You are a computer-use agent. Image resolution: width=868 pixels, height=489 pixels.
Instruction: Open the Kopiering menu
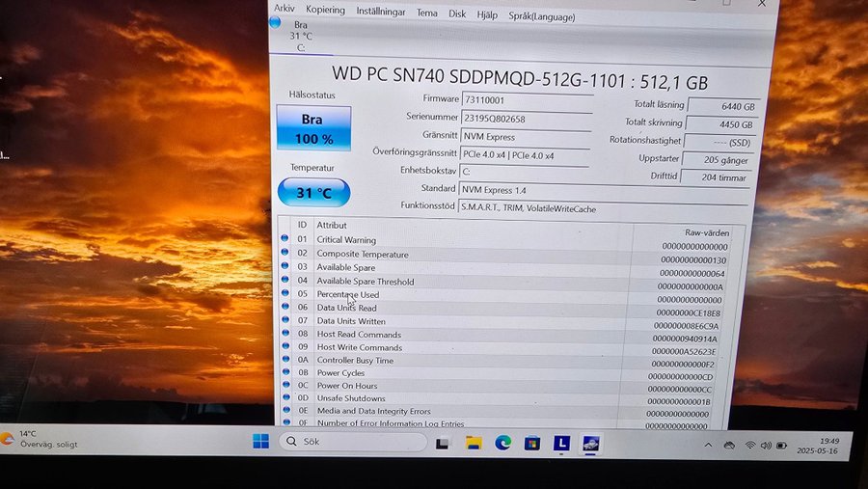(326, 10)
